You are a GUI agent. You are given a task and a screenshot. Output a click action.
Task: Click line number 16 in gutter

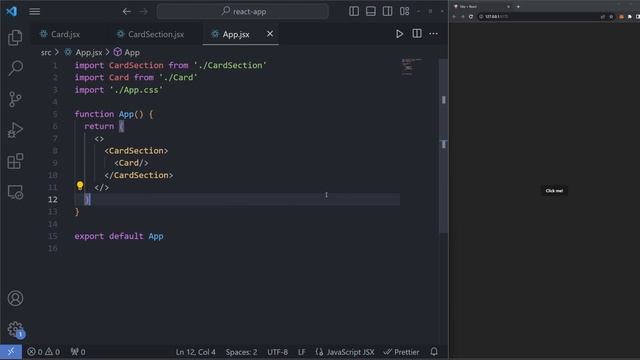coord(53,249)
